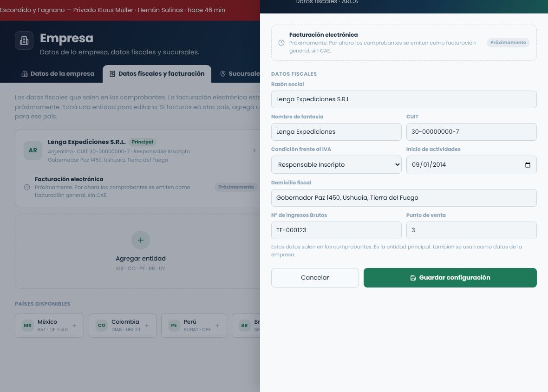Click the clock icon in panel Facturación electrónica

[281, 43]
